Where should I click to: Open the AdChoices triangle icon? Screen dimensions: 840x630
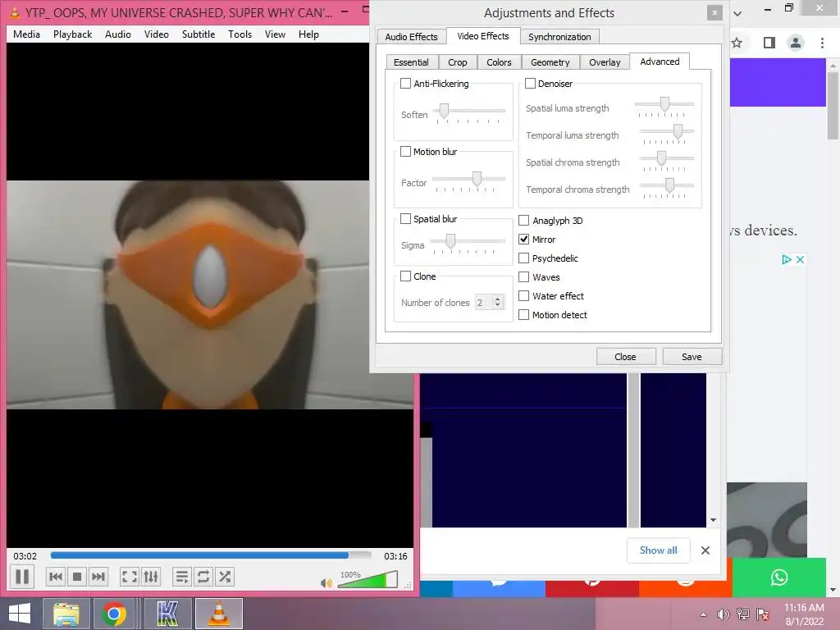[787, 259]
